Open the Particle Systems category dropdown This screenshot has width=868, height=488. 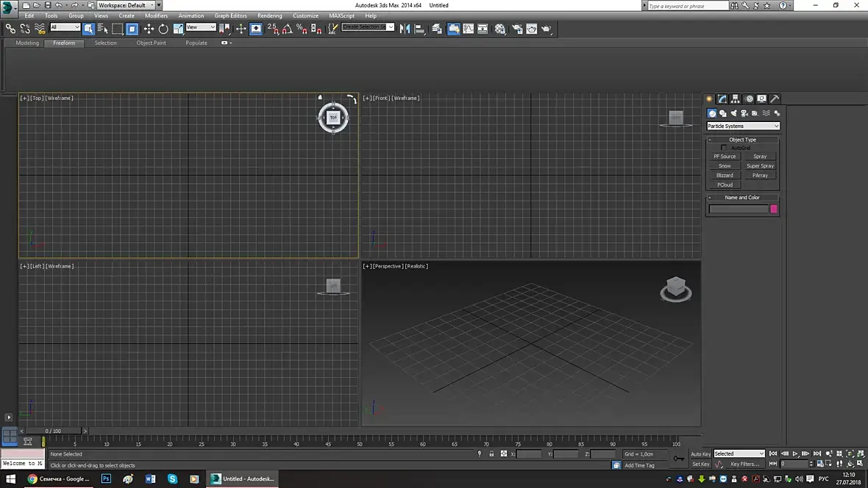pos(743,126)
